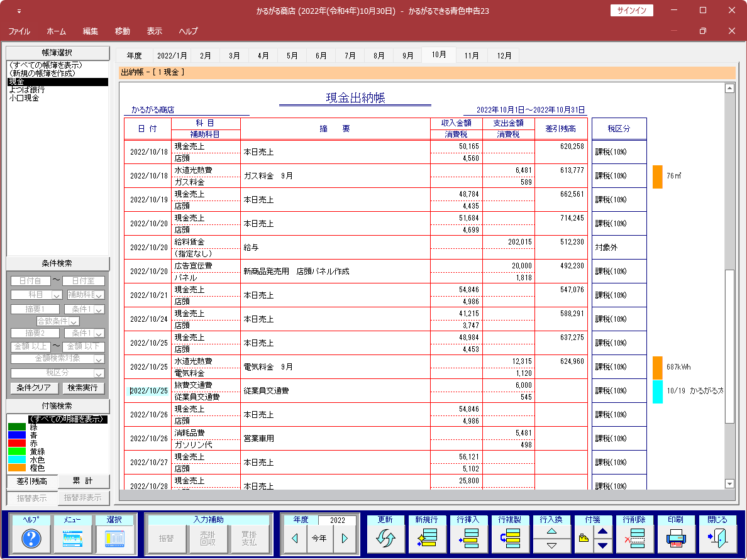Open quick access toolbar dropdown in title bar

pos(19,11)
